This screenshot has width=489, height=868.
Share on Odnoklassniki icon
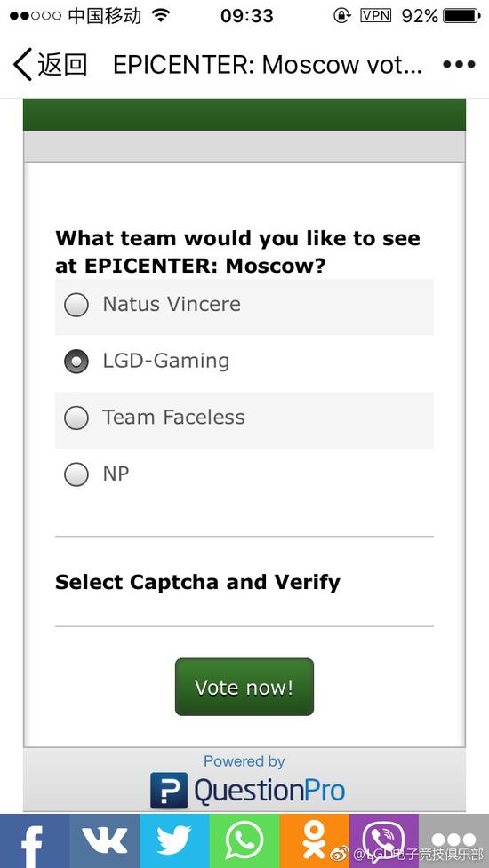[314, 840]
